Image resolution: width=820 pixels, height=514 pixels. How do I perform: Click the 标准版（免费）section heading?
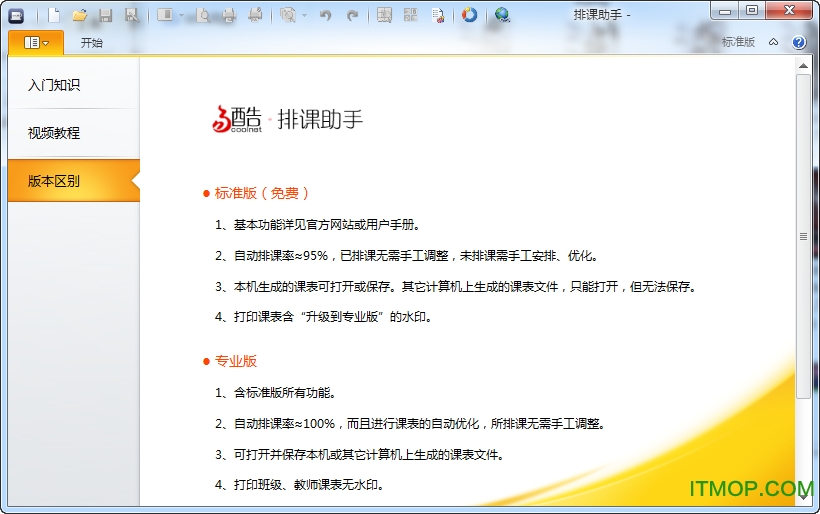(261, 193)
